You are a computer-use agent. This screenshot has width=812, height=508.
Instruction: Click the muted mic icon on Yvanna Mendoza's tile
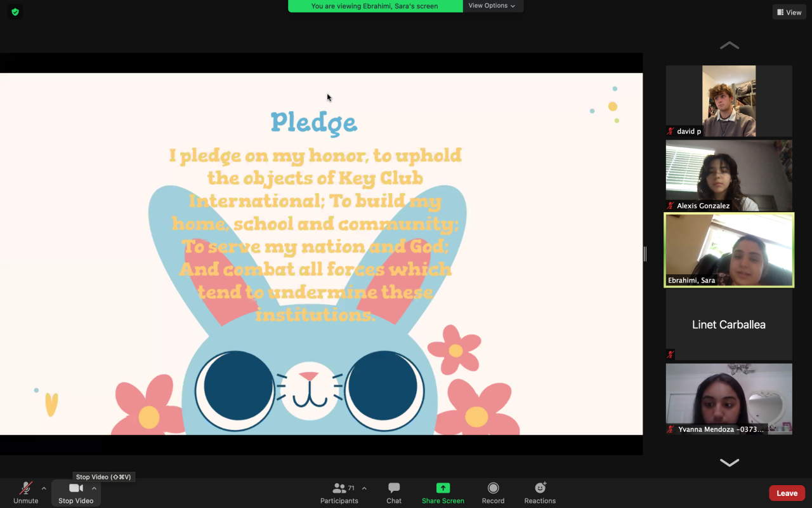point(671,429)
